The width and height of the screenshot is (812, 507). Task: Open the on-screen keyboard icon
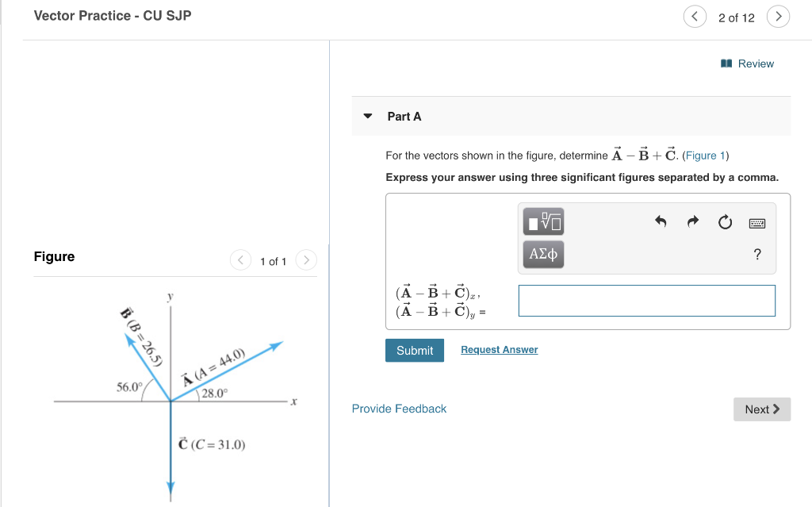[757, 223]
